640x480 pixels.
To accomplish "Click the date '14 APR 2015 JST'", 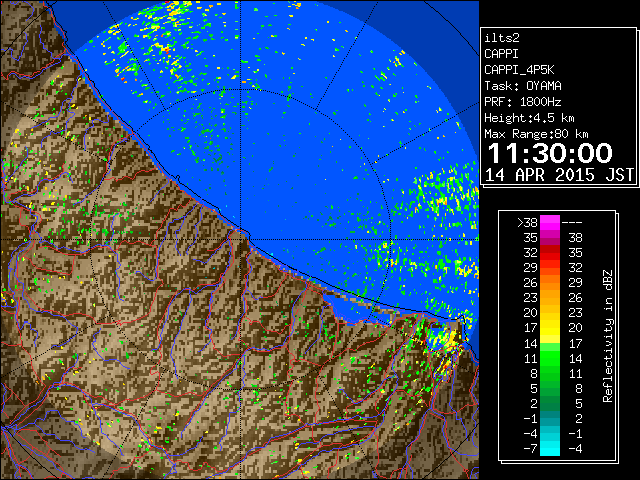I will [559, 175].
